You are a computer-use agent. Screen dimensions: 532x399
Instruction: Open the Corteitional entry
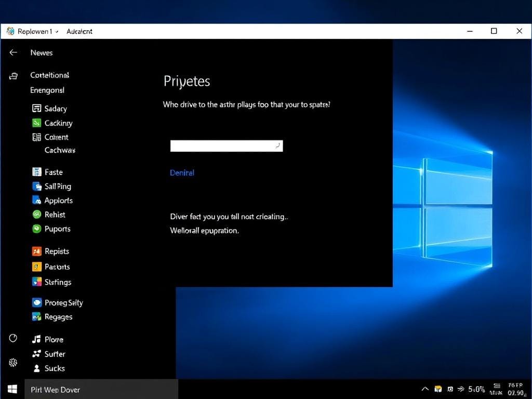pos(49,75)
